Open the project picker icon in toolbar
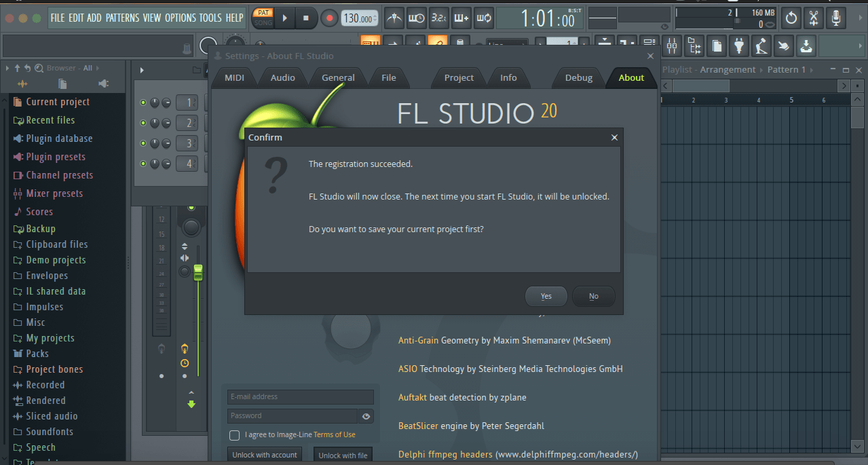Screen dimensions: 868x465 coord(694,46)
